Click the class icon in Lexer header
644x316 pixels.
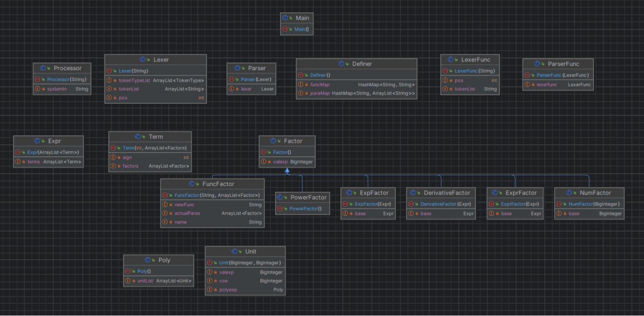click(143, 60)
